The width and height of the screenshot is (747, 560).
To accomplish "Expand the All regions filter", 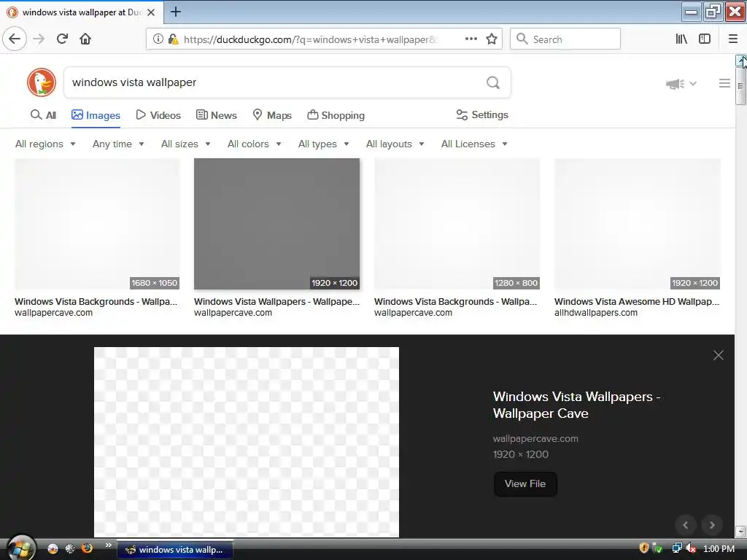I will click(45, 144).
